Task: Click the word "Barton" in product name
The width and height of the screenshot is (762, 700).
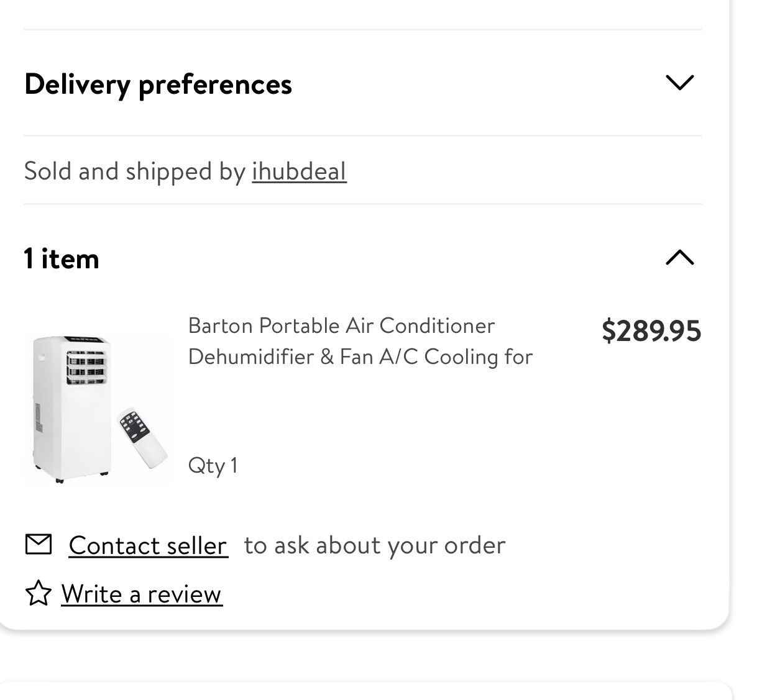Action: tap(220, 325)
